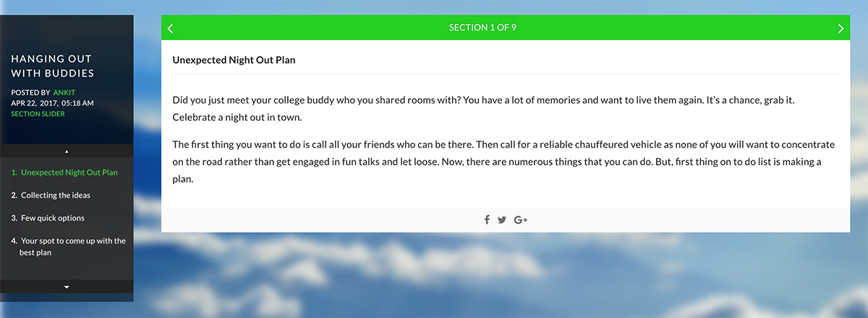
Task: Select 'Unexpected Night Out Plan' in sidebar
Action: pos(69,173)
